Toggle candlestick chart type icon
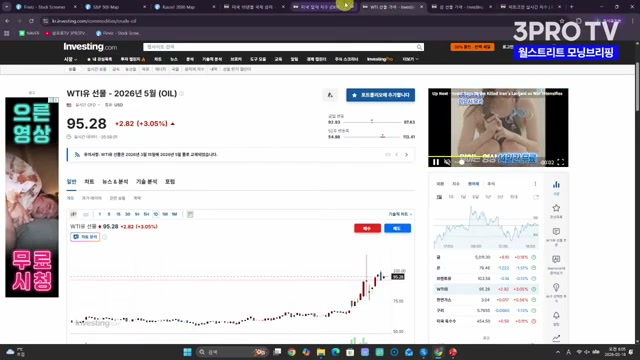Screen dimensions: 640x360 [x=73, y=214]
